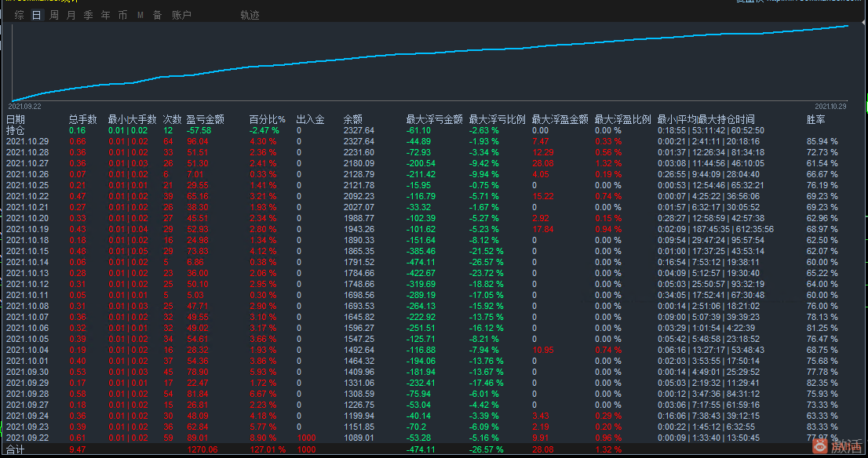Select the 2021.10.22 date row

[x=27, y=196]
